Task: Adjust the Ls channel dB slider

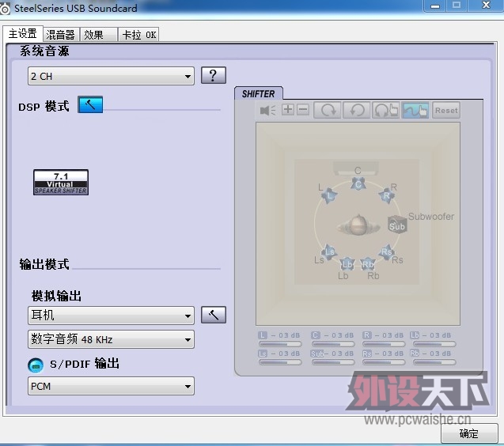Action: pyautogui.click(x=280, y=362)
